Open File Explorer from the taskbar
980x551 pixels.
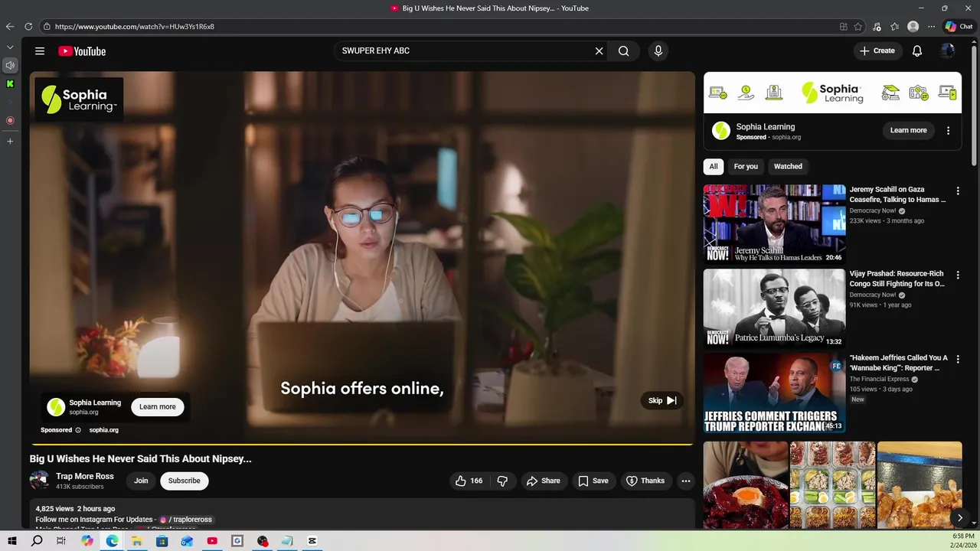[x=136, y=541]
